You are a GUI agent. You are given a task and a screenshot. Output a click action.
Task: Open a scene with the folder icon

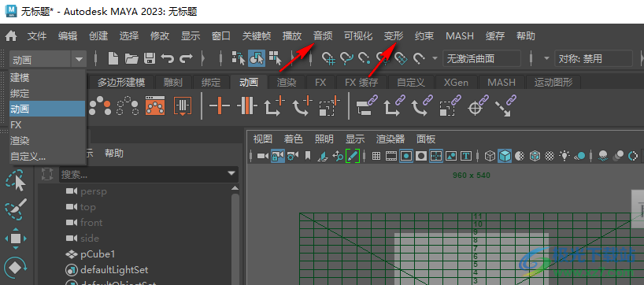(x=131, y=58)
